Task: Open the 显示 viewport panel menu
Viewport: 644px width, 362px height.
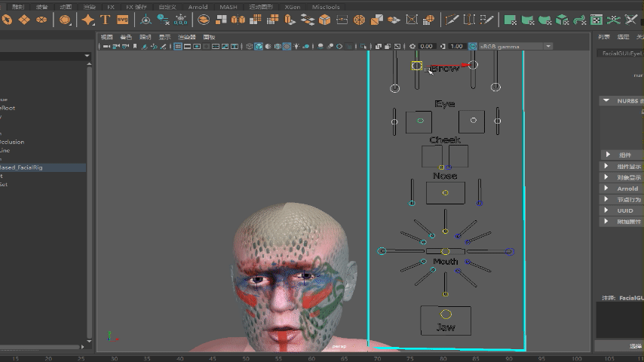Action: (164, 37)
